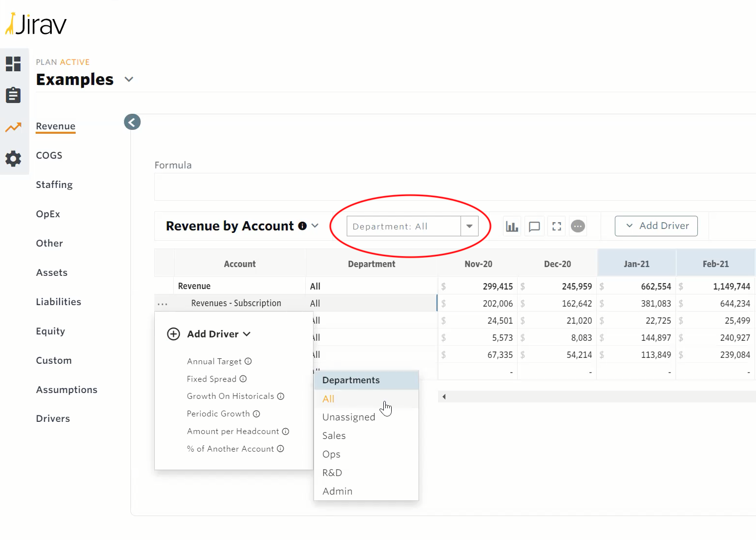Toggle the fullscreen expand icon
The height and width of the screenshot is (540, 756).
tap(557, 227)
